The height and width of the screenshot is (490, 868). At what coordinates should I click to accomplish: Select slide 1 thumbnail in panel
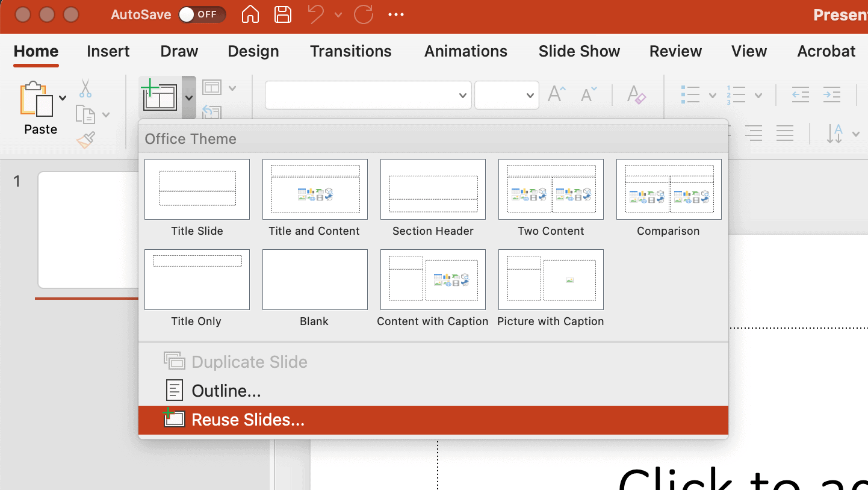(89, 230)
